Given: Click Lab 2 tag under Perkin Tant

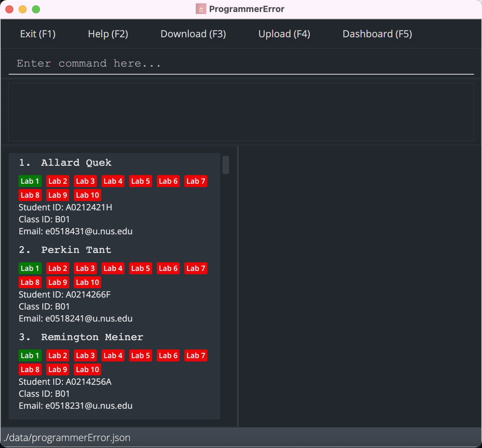Looking at the screenshot, I should click(58, 268).
